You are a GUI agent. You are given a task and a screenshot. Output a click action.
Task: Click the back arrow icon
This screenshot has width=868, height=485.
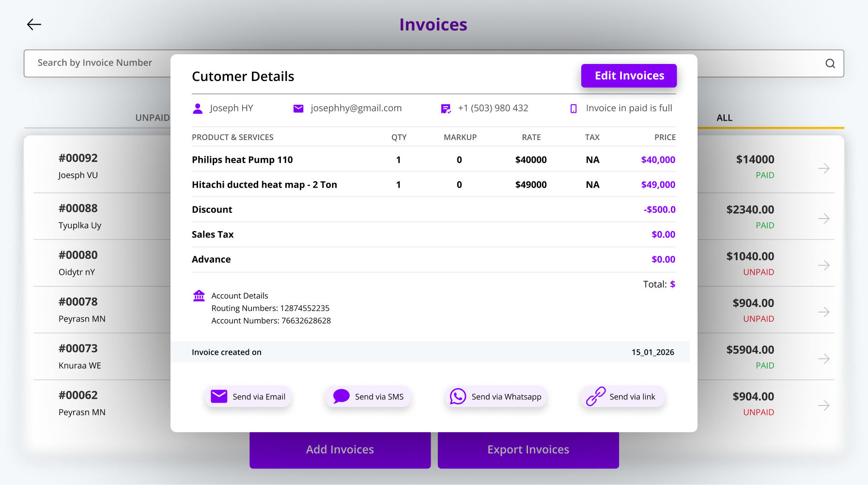tap(34, 24)
